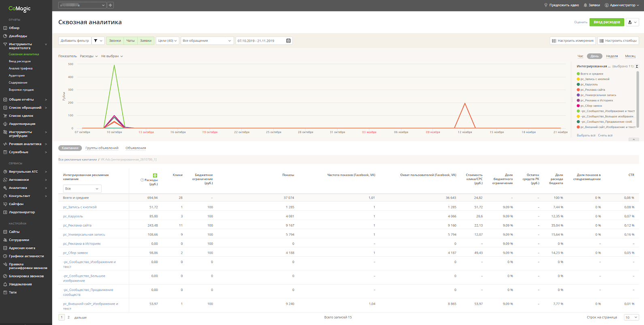Click the legend panel scrollbar
The image size is (644, 325).
pos(638,100)
